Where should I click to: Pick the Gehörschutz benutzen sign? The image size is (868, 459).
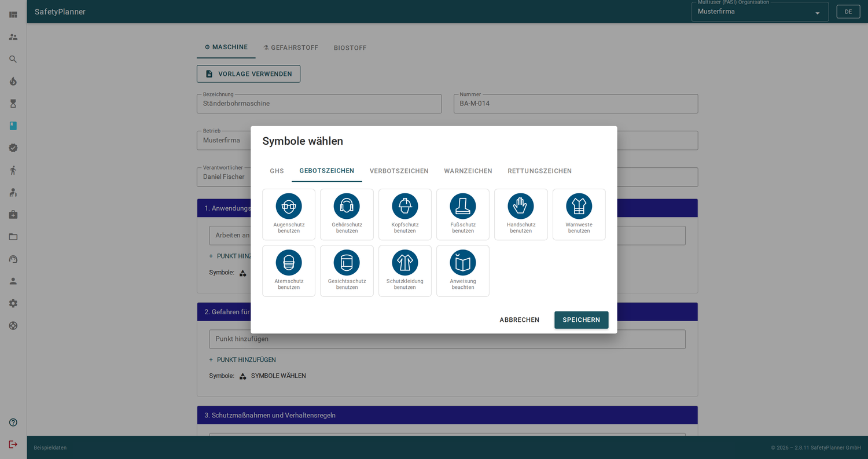tap(347, 214)
